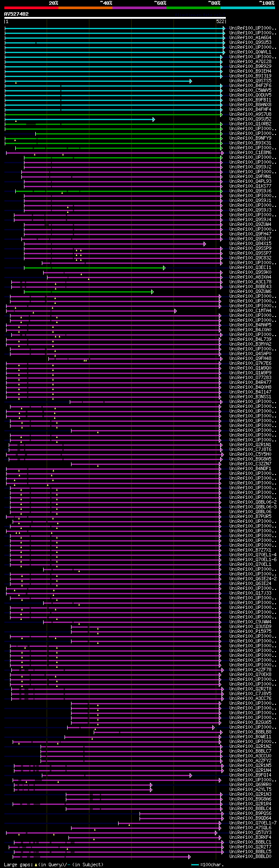Select the UniRef100_Q9ZUW6 label

(250, 291)
